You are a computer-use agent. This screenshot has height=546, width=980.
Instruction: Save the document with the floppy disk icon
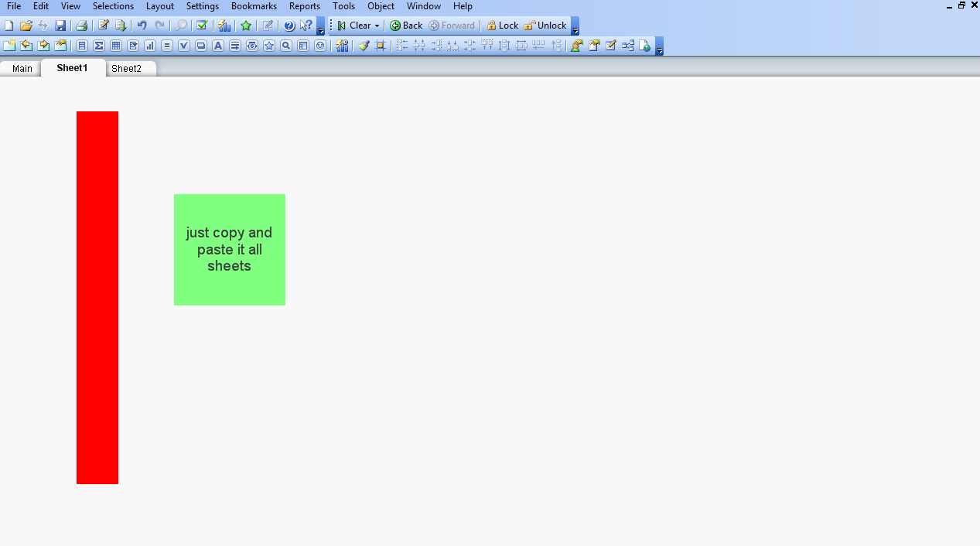60,26
